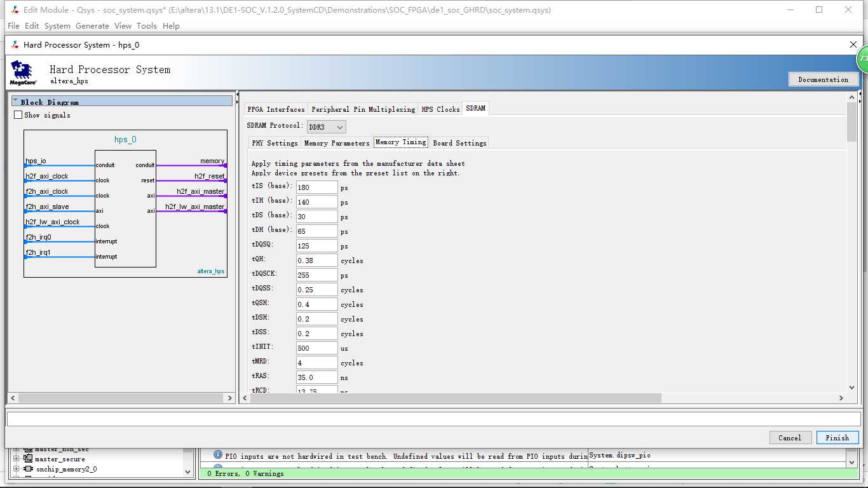Click the parameter panel vertical scrollbar thumb
Image resolution: width=868 pixels, height=488 pixels.
click(852, 122)
